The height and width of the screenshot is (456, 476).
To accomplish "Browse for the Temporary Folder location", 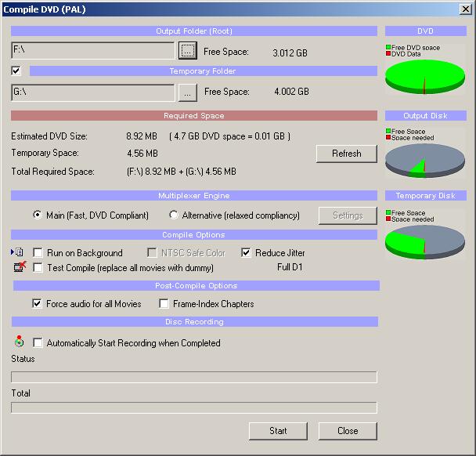I will [x=187, y=92].
